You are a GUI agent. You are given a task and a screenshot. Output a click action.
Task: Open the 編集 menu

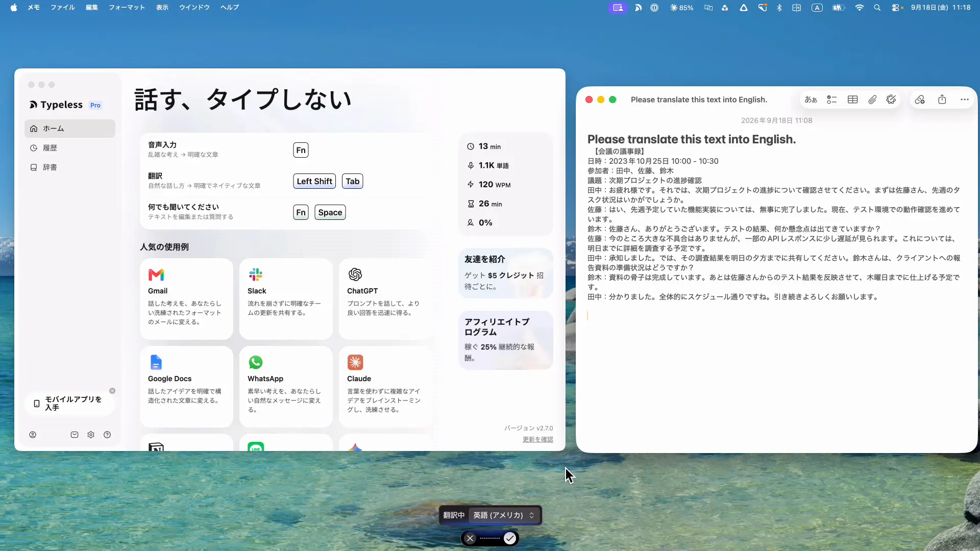point(92,8)
